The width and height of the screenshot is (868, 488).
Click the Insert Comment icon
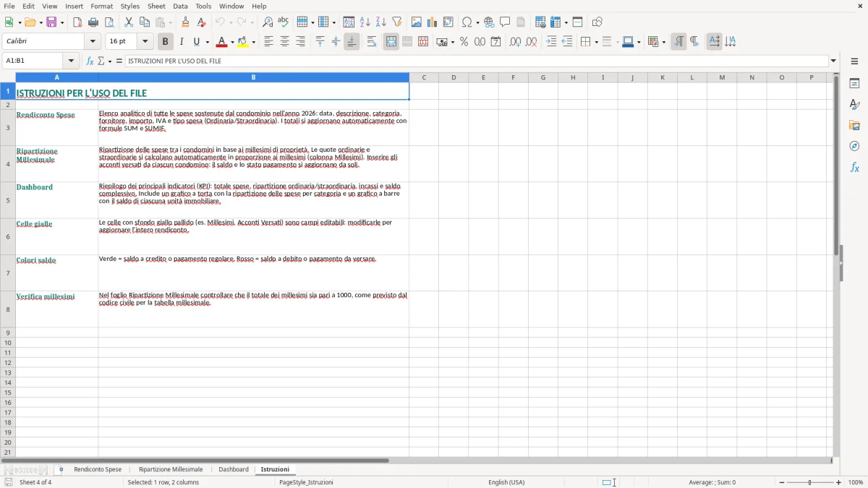click(x=505, y=22)
